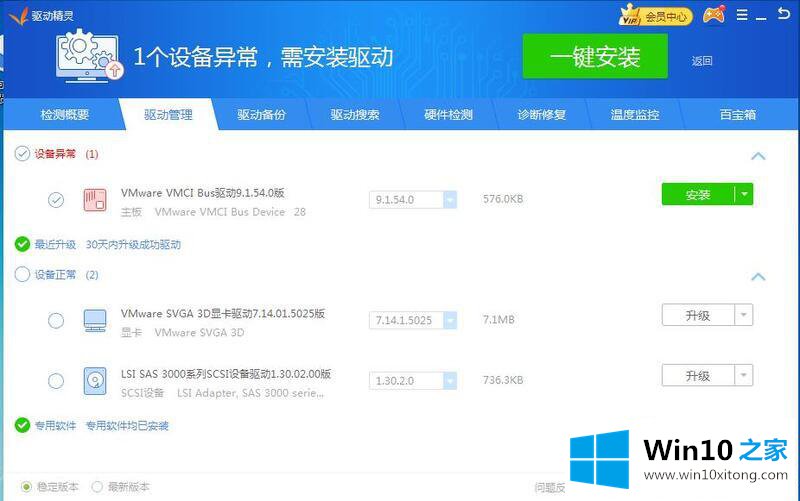Click the 驱动精灵 logo icon
Viewport: 800px width, 501px height.
pos(18,15)
